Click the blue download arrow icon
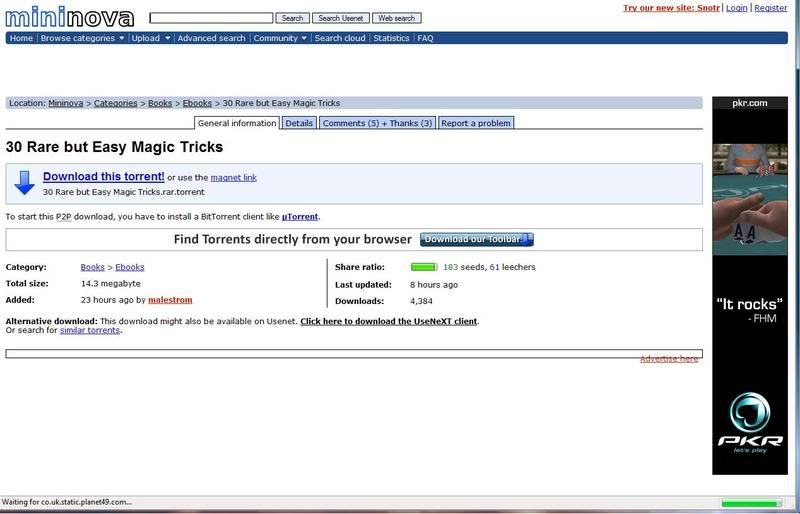This screenshot has width=800, height=514. (25, 182)
